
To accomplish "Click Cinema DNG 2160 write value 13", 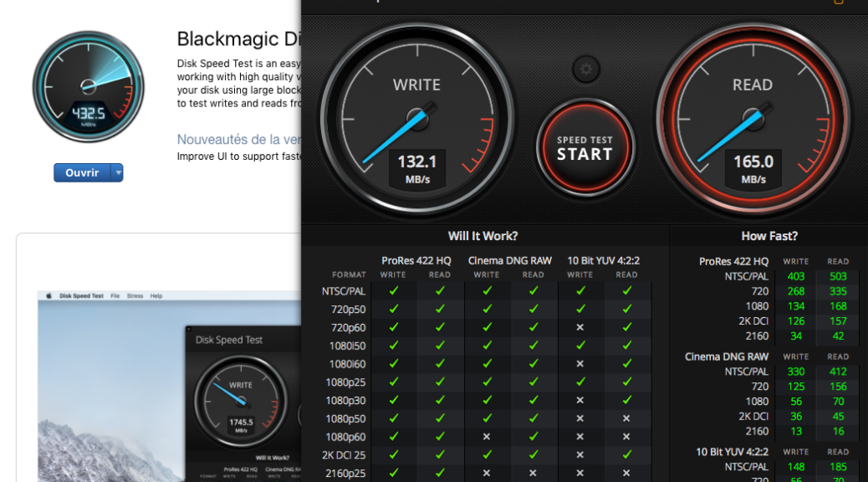I will point(796,432).
